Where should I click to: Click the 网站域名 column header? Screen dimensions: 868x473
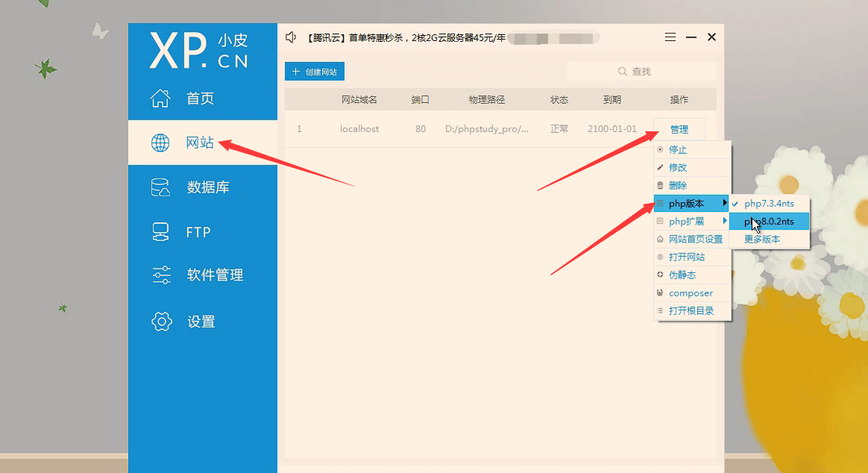[x=359, y=100]
